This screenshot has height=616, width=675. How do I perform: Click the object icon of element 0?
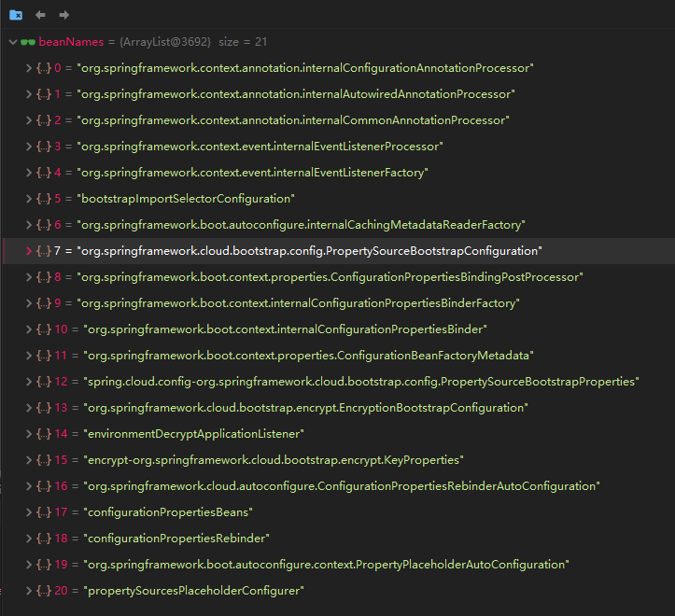coord(44,68)
